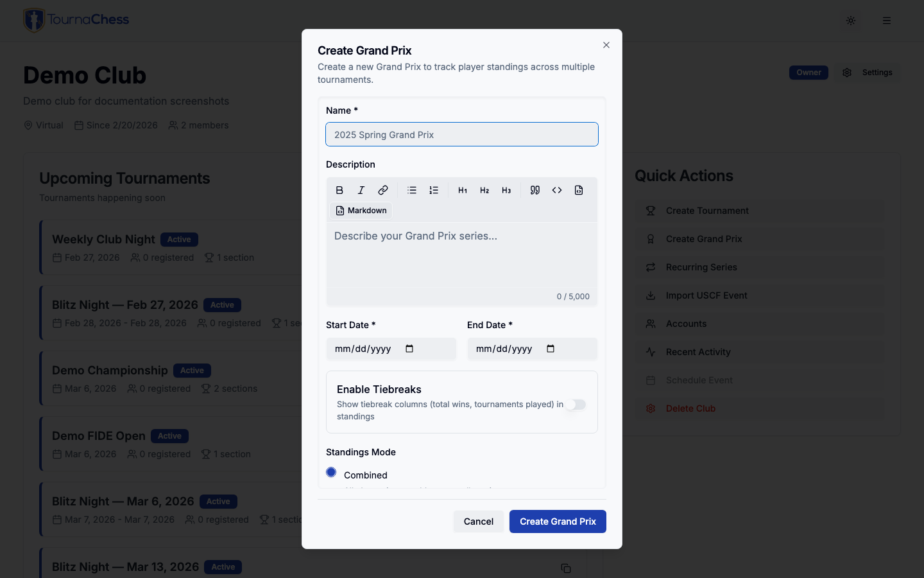
Task: Insert a blockquote using the quote icon
Action: click(x=535, y=190)
